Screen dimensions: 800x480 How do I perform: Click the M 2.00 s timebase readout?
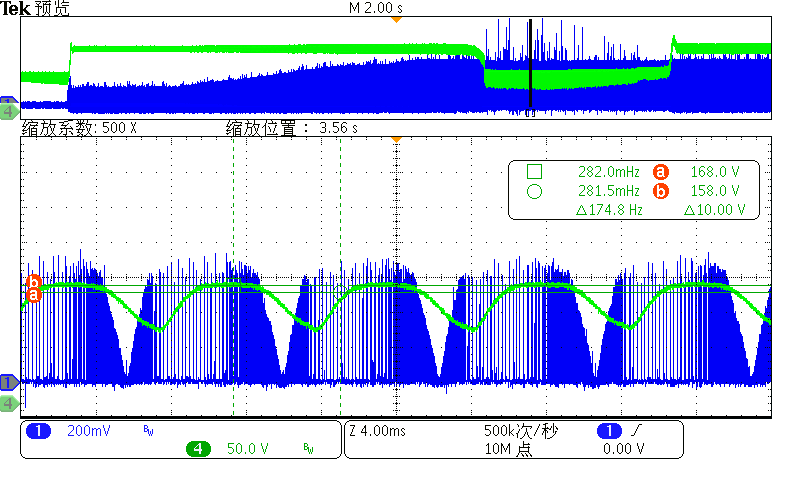376,8
